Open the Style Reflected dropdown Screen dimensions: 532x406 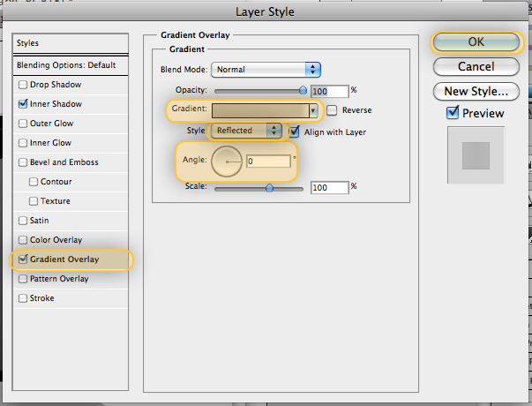tap(247, 131)
